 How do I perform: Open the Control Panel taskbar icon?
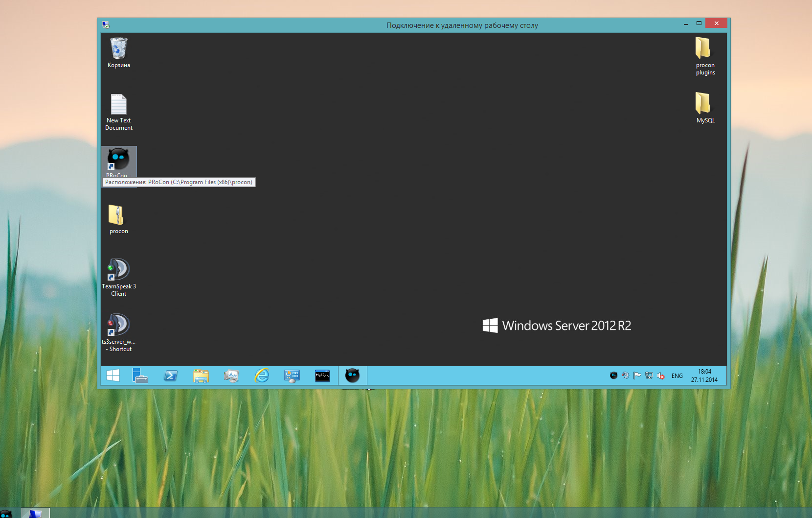(x=292, y=376)
